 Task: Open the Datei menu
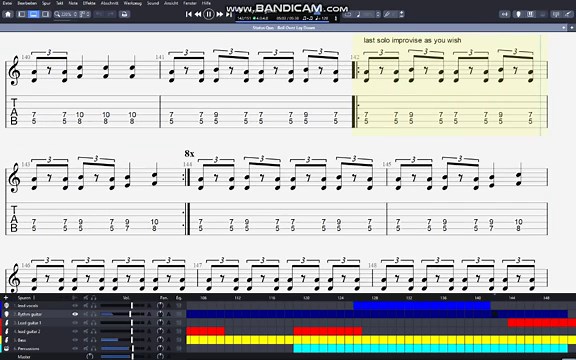point(7,3)
